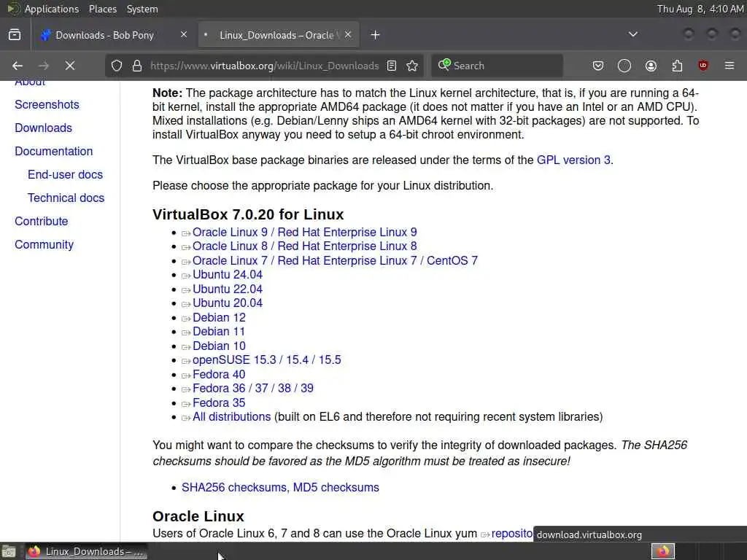This screenshot has width=747, height=560.
Task: View site security padlock info
Action: coord(137,66)
